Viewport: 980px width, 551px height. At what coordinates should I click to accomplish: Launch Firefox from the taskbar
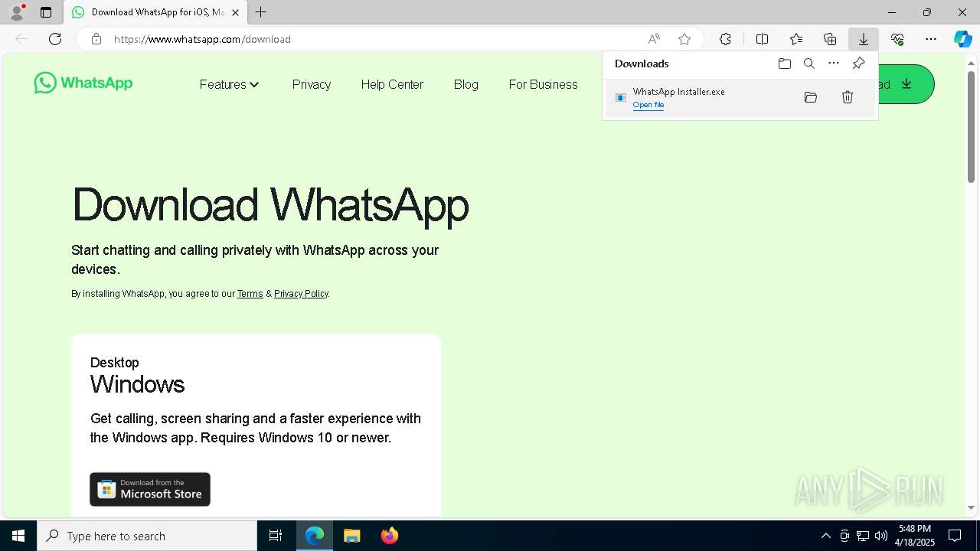coord(389,536)
